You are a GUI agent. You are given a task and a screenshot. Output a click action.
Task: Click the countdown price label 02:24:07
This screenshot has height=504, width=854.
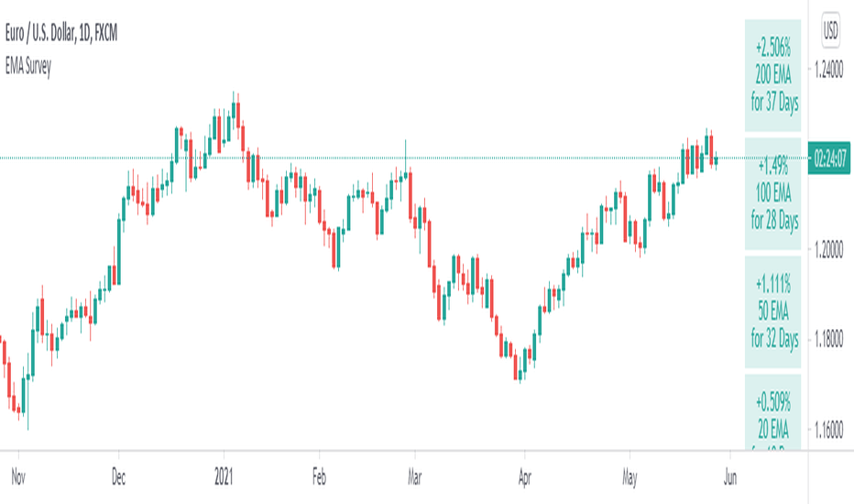coord(829,159)
